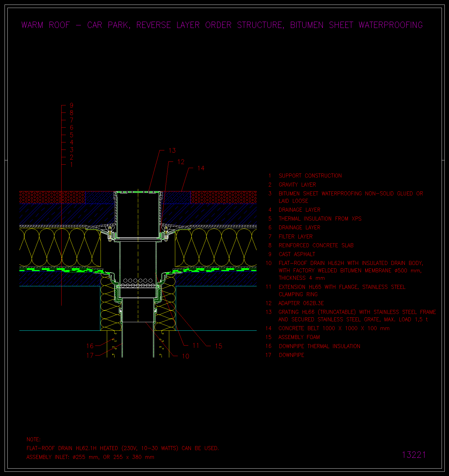
Task: Click callout label '12' above the drain
Action: [181, 162]
